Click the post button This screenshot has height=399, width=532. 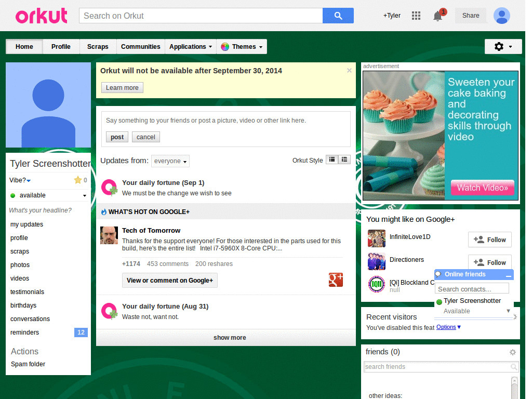117,137
